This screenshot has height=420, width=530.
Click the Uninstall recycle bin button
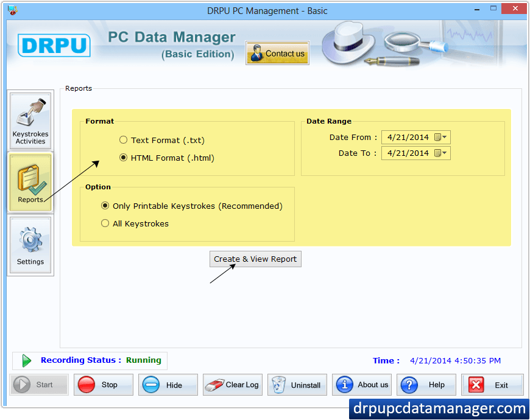pos(297,385)
